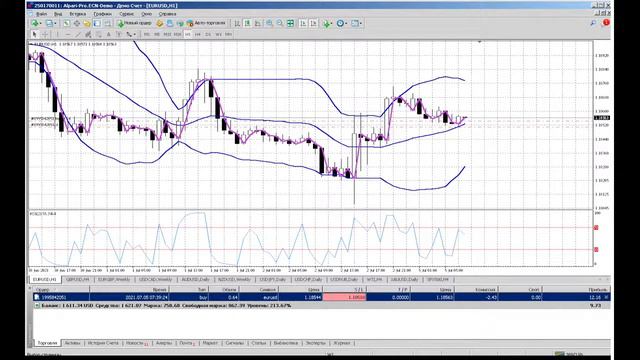
Task: Select the Equidistant Channel tool
Action: coord(88,34)
